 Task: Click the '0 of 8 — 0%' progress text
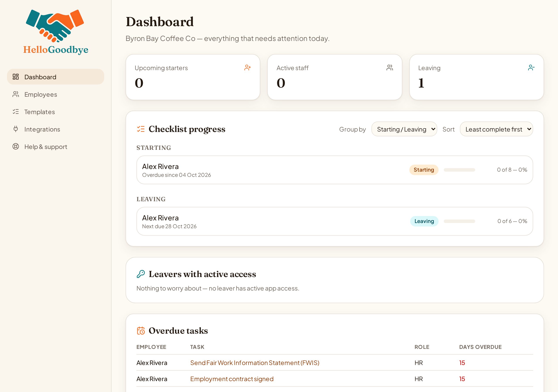pyautogui.click(x=512, y=170)
